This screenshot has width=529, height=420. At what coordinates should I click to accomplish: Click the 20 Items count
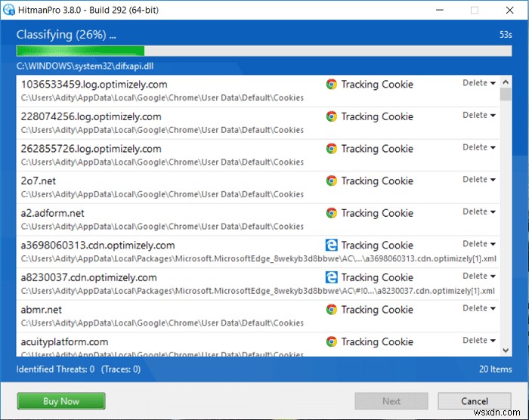[x=495, y=369]
